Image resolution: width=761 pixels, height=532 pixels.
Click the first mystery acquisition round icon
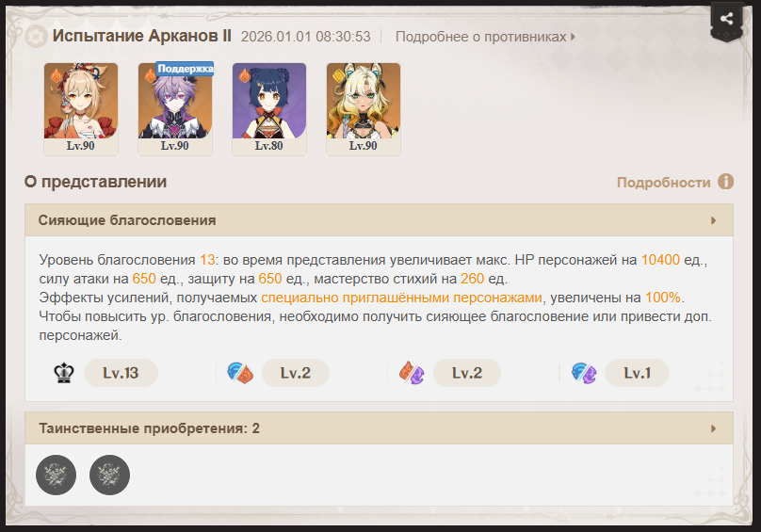[56, 475]
